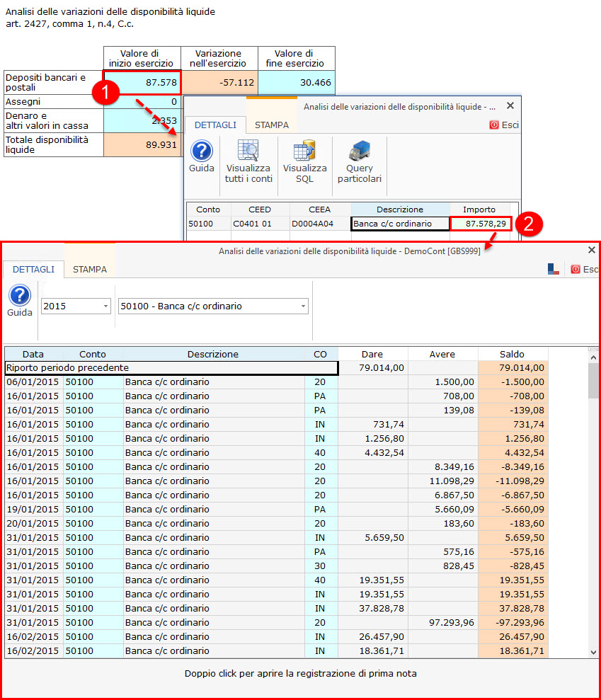Switch to STAMPA tab in lower window
The image size is (601, 700).
90,269
